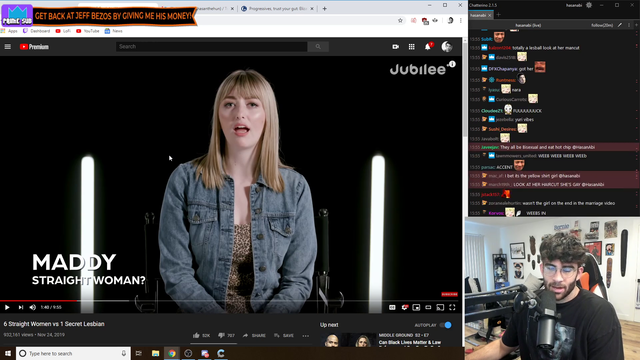
Task: Open the Dashboard bookmark
Action: coord(36,31)
